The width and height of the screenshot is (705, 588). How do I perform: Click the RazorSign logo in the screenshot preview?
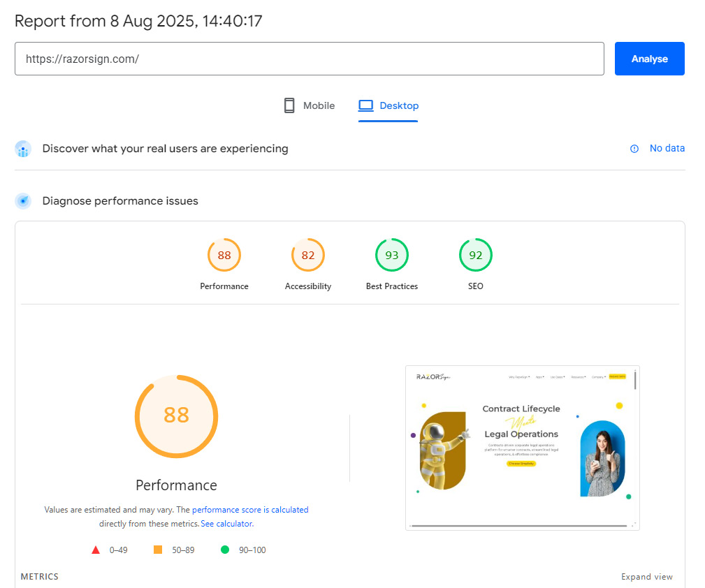433,376
